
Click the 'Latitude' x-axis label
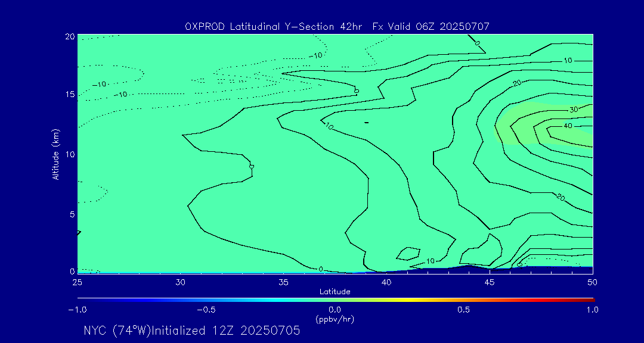point(335,291)
